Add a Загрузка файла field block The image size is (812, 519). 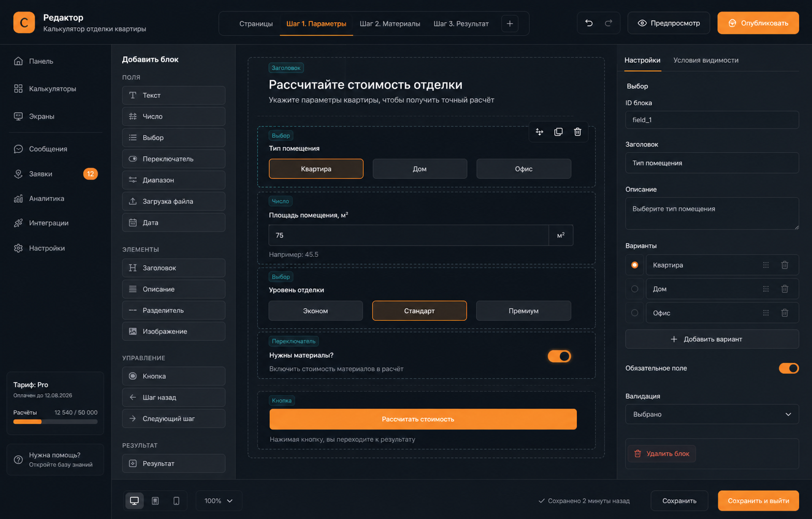[173, 201]
